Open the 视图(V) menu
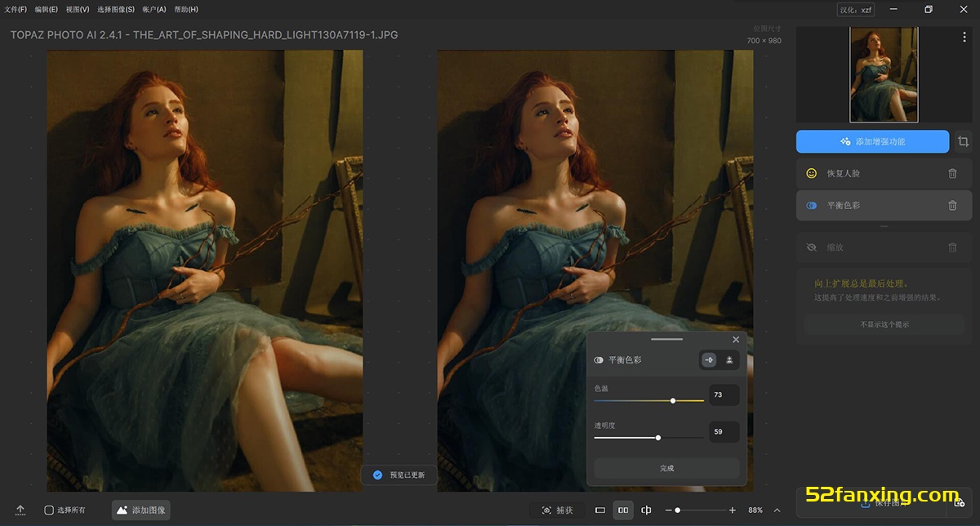Image resolution: width=980 pixels, height=526 pixels. pyautogui.click(x=78, y=10)
